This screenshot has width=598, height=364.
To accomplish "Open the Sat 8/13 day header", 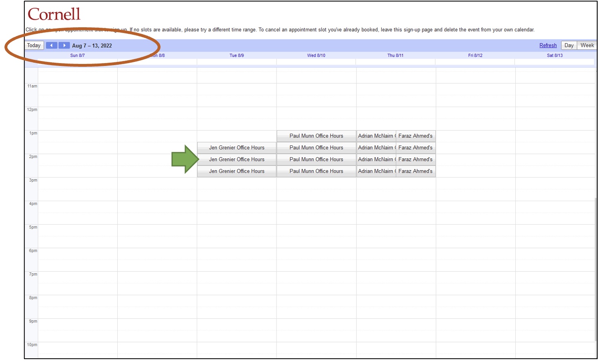I will (554, 55).
